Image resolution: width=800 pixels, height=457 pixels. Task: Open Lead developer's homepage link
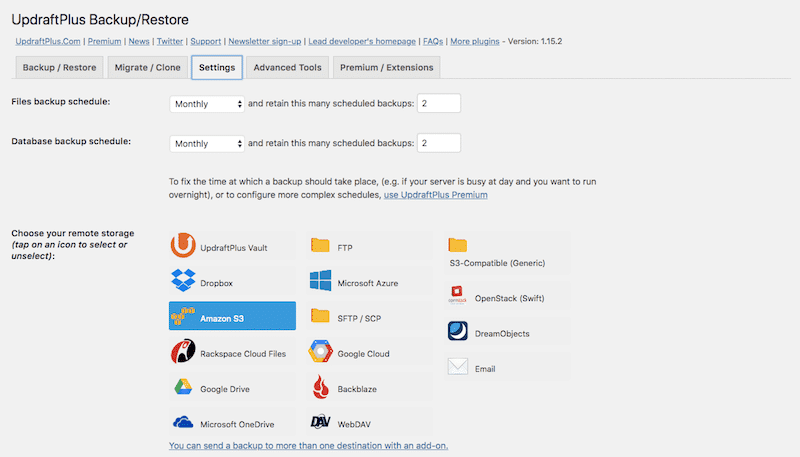point(362,41)
